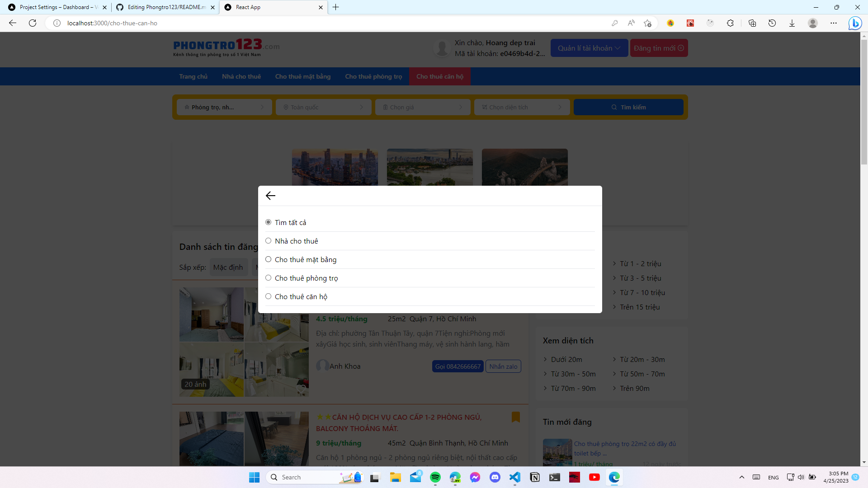Open File Explorer from taskbar
The image size is (868, 488).
click(x=396, y=477)
